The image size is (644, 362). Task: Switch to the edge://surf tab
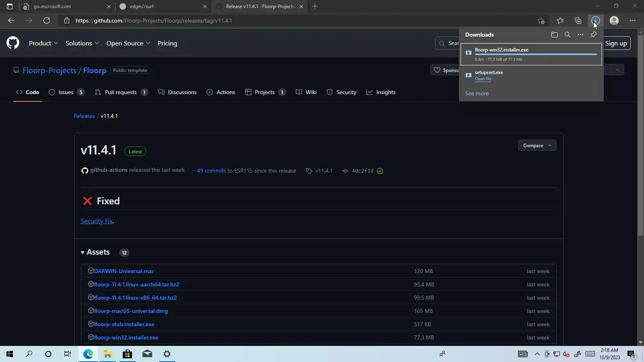coord(163,6)
